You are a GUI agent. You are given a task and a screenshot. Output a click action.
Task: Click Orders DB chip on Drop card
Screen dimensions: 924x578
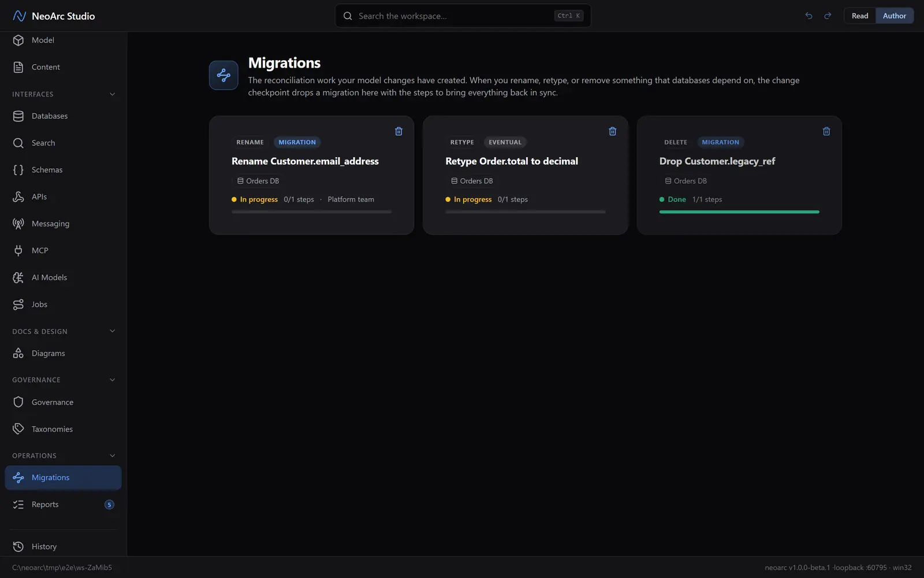tap(685, 181)
